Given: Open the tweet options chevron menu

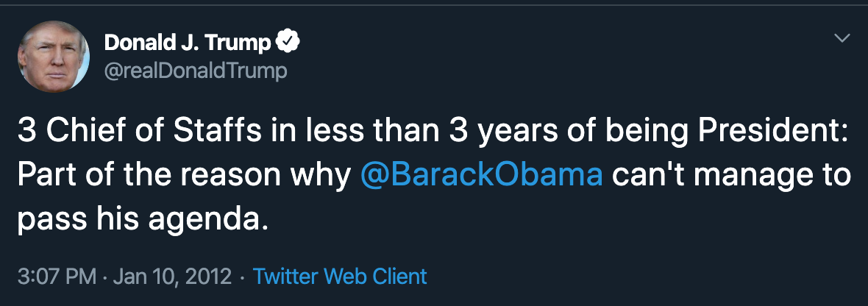Looking at the screenshot, I should (842, 38).
